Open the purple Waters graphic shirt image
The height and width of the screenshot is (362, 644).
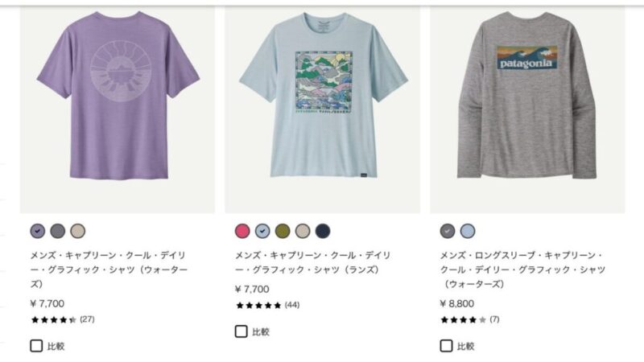tap(118, 109)
